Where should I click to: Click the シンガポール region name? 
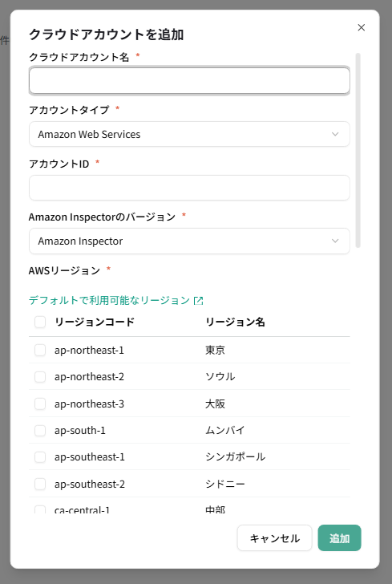point(235,457)
